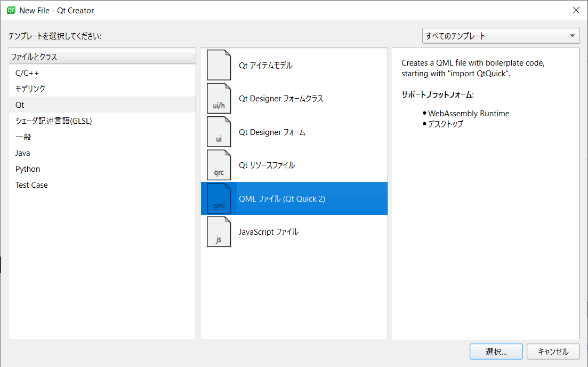Image resolution: width=588 pixels, height=367 pixels.
Task: Click the qml file icon
Action: pyautogui.click(x=219, y=198)
